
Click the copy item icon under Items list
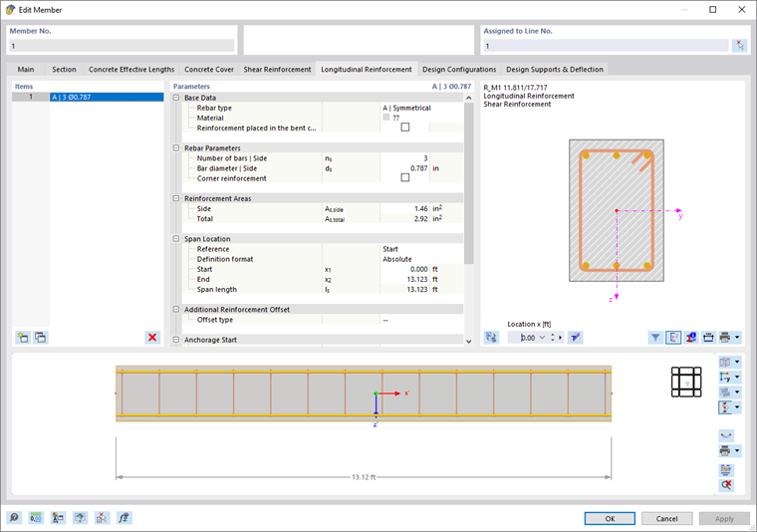[41, 338]
